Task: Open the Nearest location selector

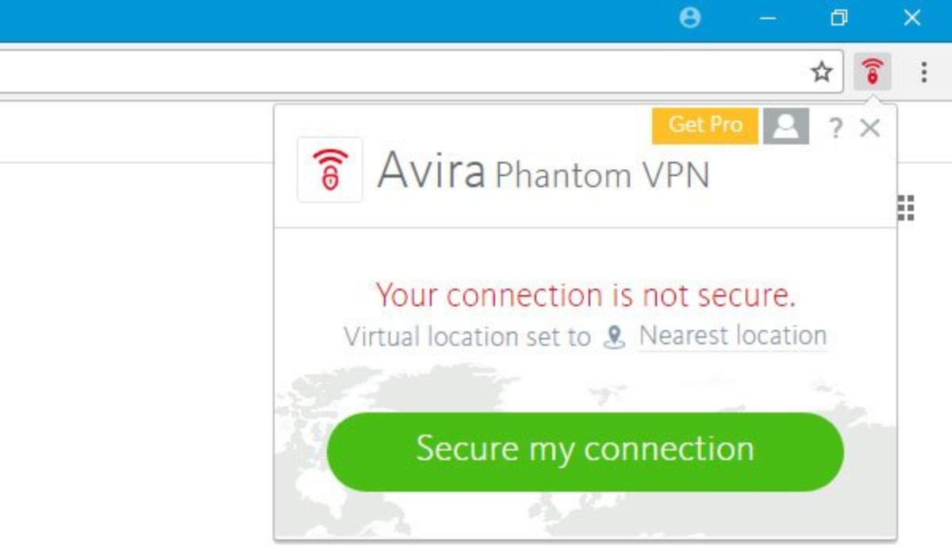Action: [732, 336]
